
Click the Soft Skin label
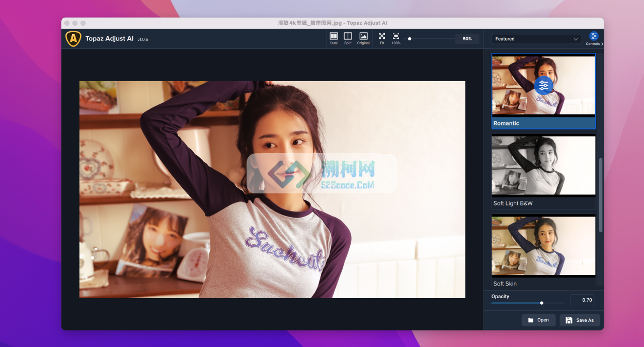coord(505,284)
